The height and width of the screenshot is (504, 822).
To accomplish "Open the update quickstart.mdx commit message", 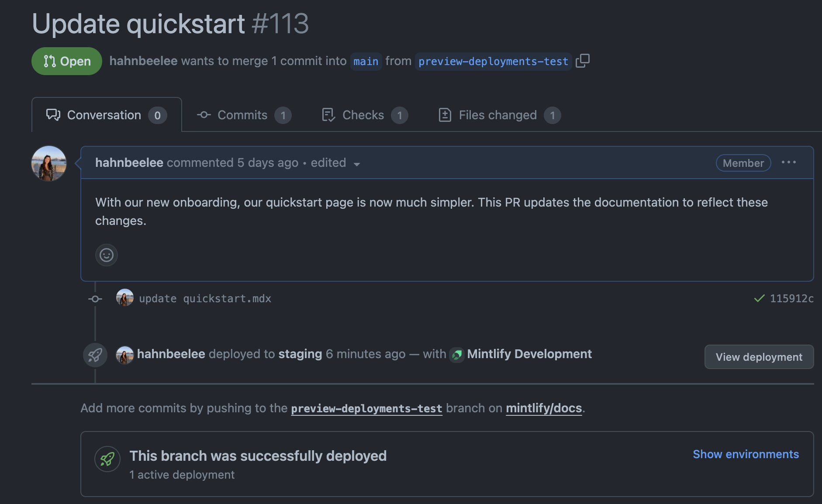I will (205, 299).
